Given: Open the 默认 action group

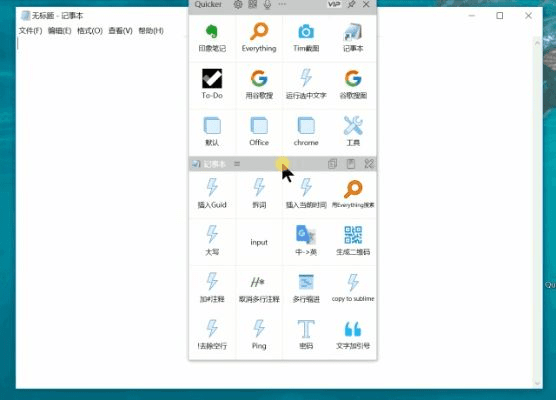Looking at the screenshot, I should (x=212, y=132).
